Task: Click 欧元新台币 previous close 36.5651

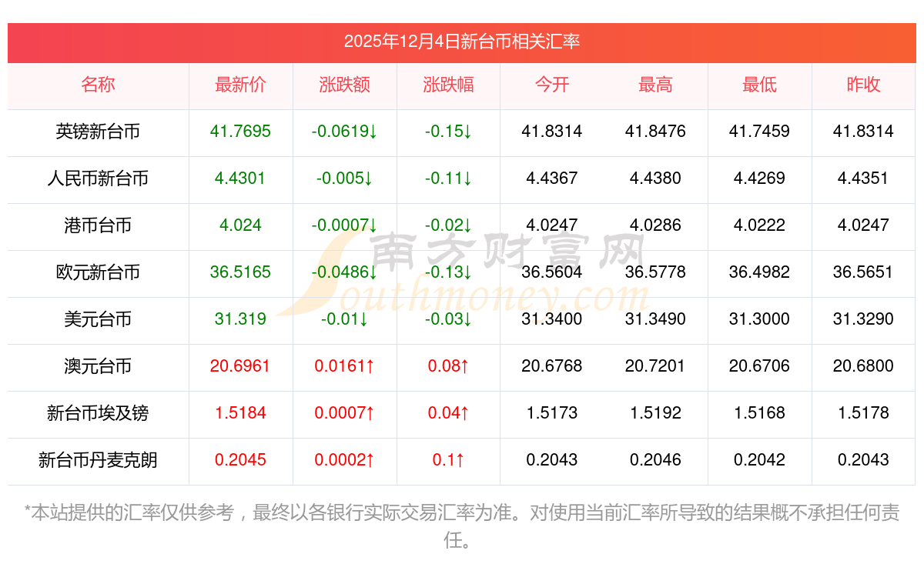Action: [863, 272]
